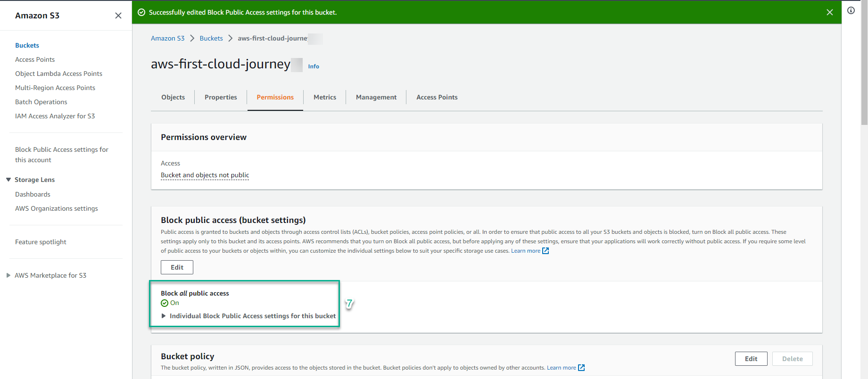Screen dimensions: 868x379
Task: Expand Individual Block Public Access settings for this bucket
Action: [248, 316]
